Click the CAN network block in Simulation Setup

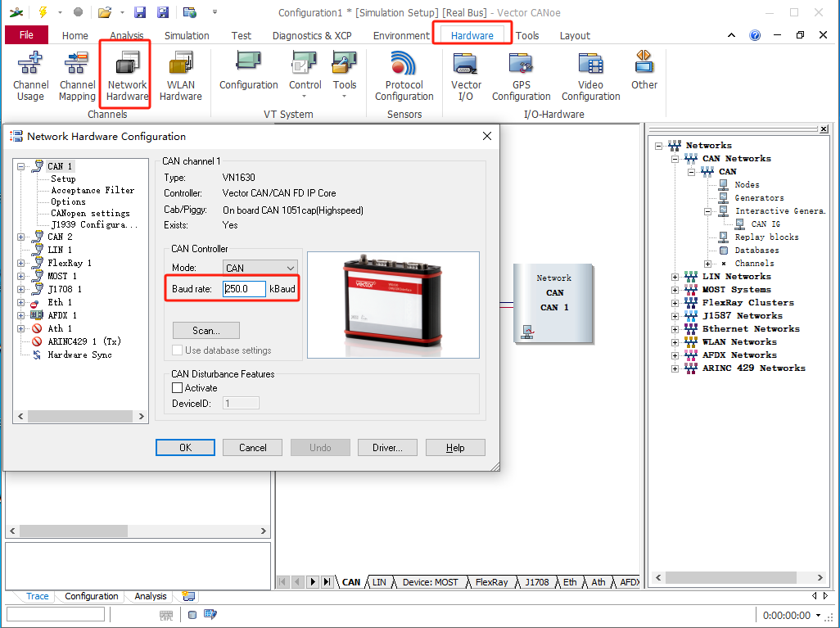click(x=553, y=303)
